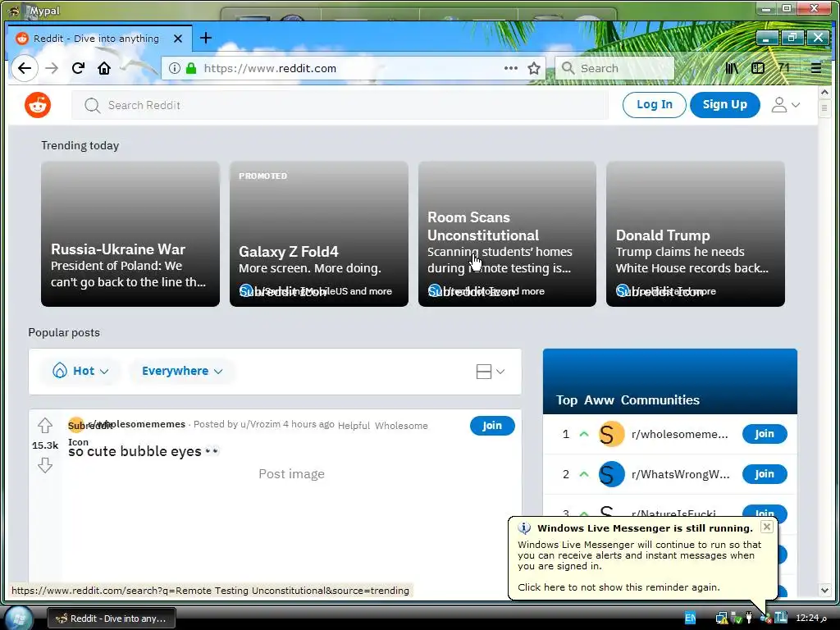Click the magnifier in Reddit search
The height and width of the screenshot is (630, 840).
point(92,105)
